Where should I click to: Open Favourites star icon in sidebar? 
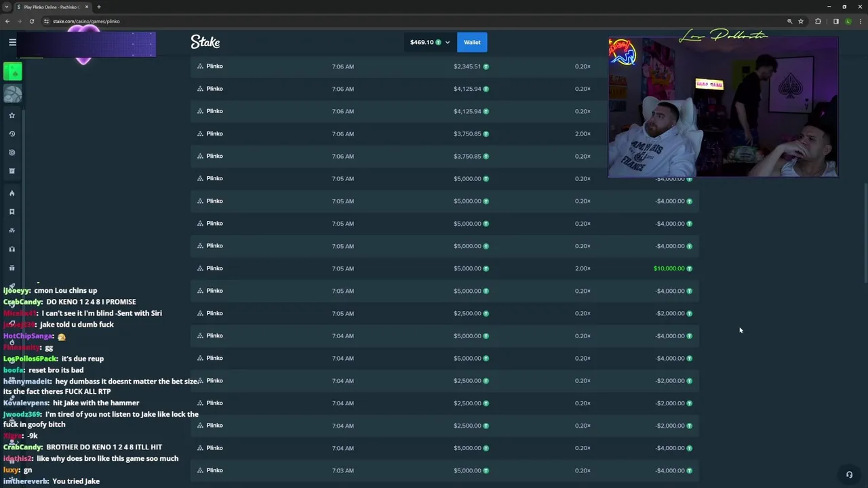pyautogui.click(x=12, y=115)
